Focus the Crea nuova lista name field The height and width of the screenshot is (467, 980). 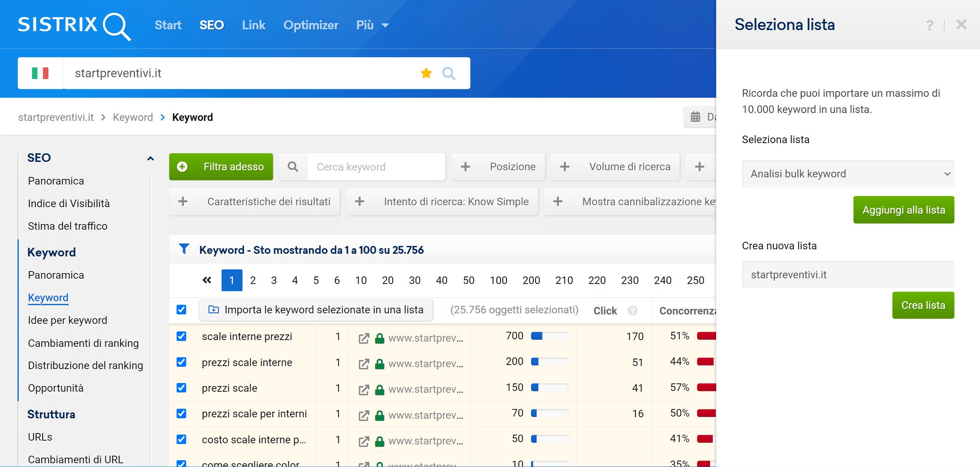tap(848, 274)
